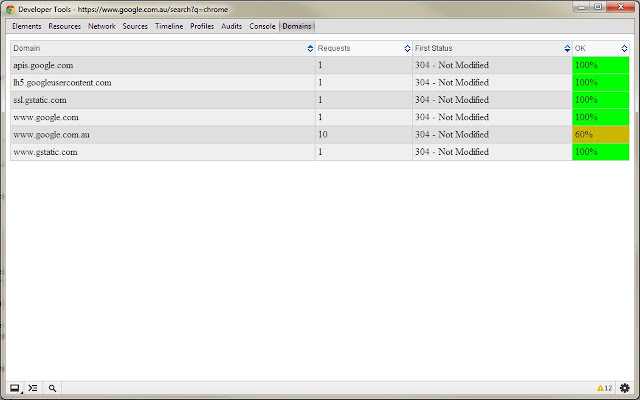The image size is (640, 400).
Task: Sort by the First Status column arrows
Action: coord(567,49)
